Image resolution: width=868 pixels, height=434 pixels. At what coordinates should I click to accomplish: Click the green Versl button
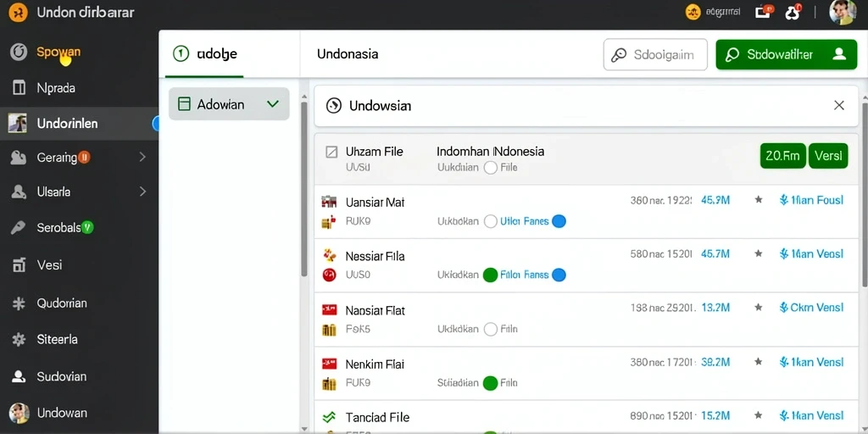828,156
